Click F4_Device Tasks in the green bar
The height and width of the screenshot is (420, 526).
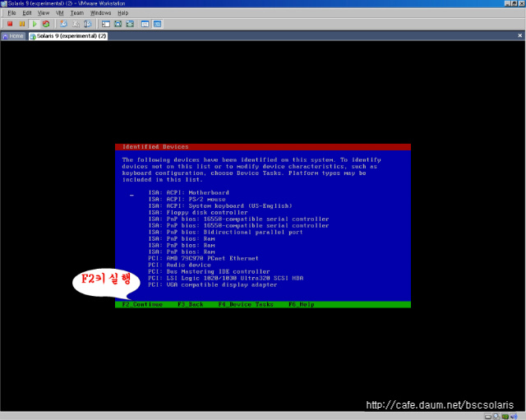pos(246,304)
